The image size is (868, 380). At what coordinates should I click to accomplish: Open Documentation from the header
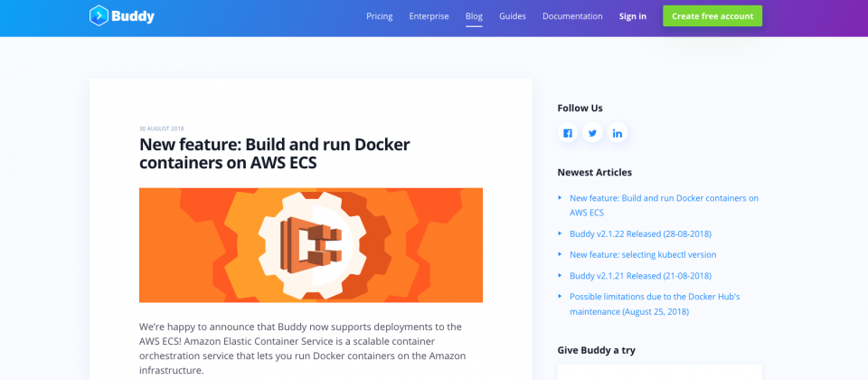click(x=572, y=16)
